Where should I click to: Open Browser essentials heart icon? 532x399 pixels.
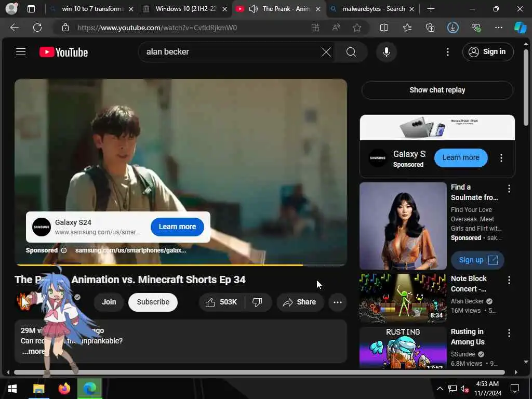pyautogui.click(x=476, y=28)
